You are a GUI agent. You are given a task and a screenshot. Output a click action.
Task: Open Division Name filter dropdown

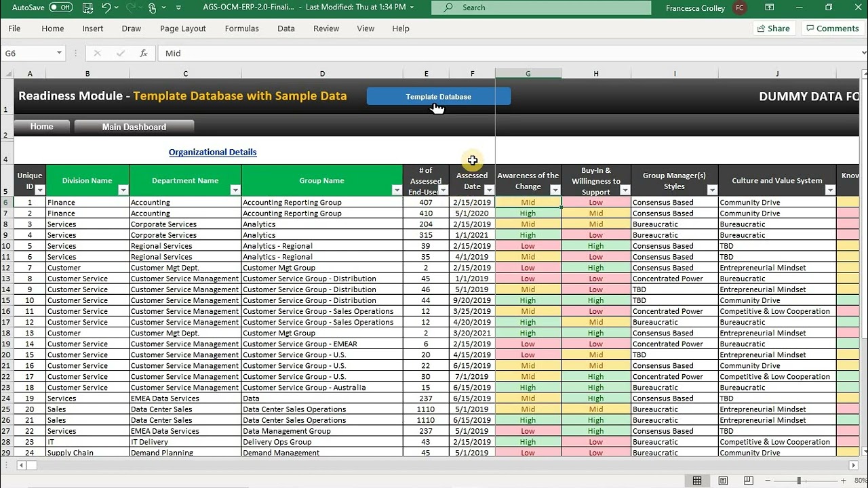123,190
